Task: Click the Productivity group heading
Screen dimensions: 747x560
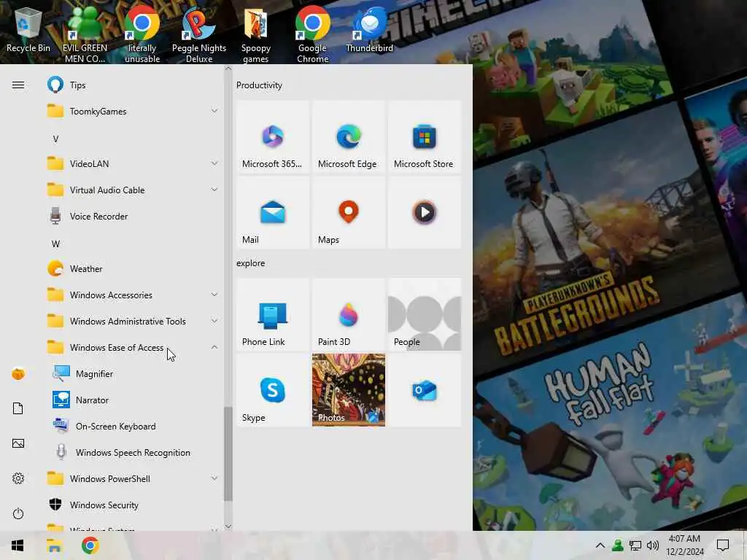Action: 259,85
